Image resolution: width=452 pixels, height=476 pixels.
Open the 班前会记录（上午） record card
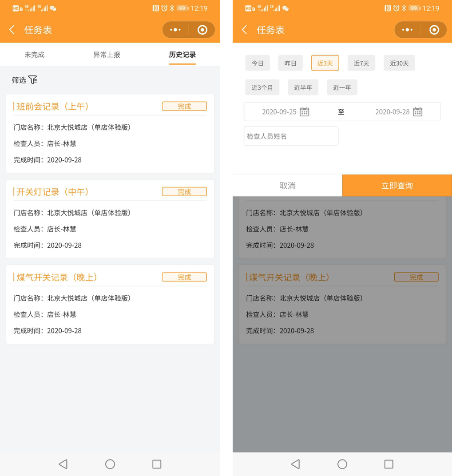pyautogui.click(x=110, y=133)
